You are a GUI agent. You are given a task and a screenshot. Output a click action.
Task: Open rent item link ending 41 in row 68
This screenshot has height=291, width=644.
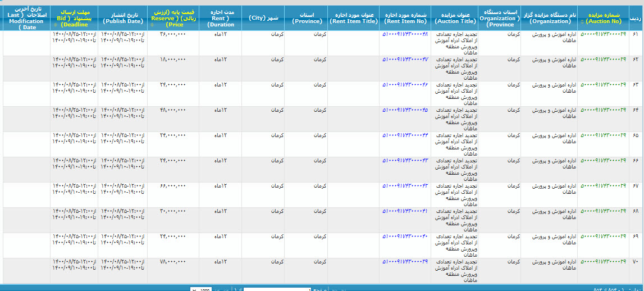click(405, 211)
